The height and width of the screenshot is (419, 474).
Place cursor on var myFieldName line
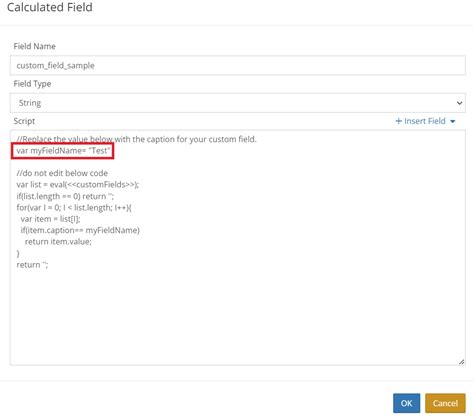(x=63, y=151)
